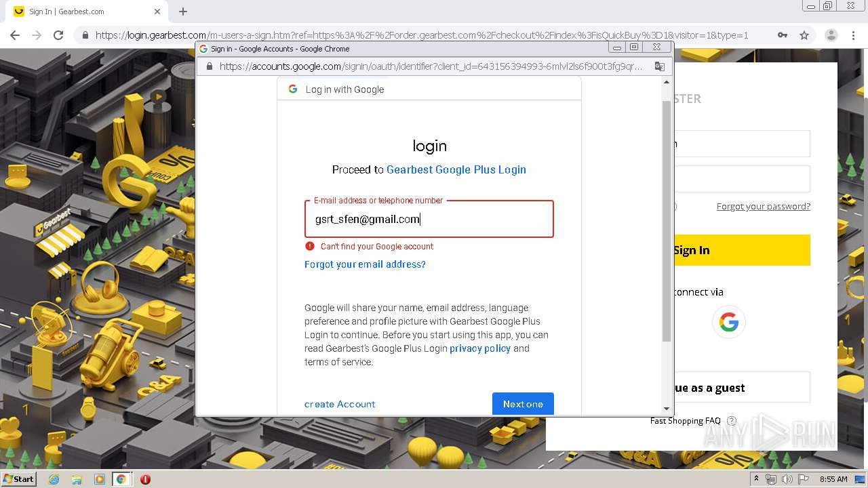The width and height of the screenshot is (868, 488).
Task: Close the Sign In Gearbest tab
Action: [157, 12]
